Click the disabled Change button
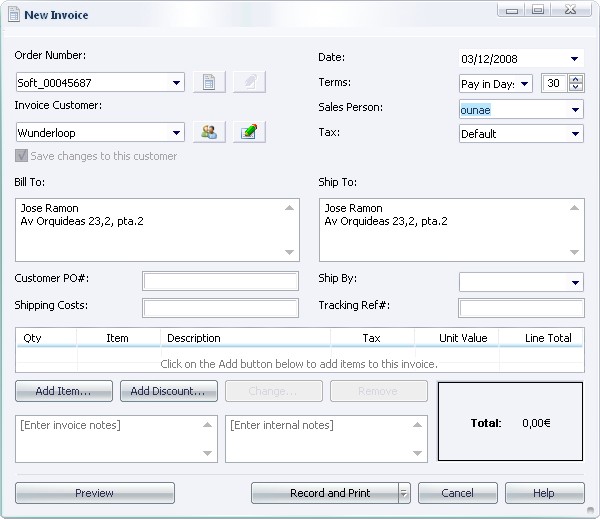The width and height of the screenshot is (600, 519). coord(274,391)
